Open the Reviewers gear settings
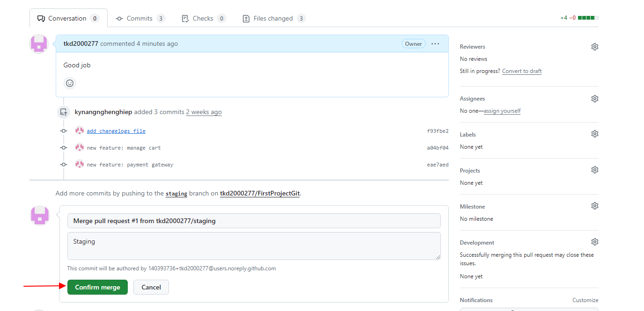Screen dimensions: 644x311 point(594,47)
